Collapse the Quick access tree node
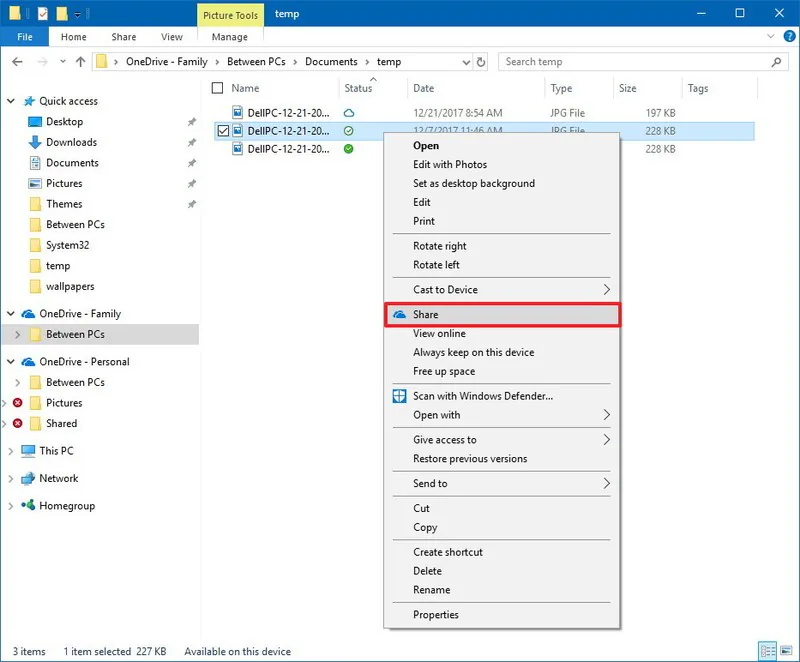This screenshot has height=662, width=800. pos(11,101)
